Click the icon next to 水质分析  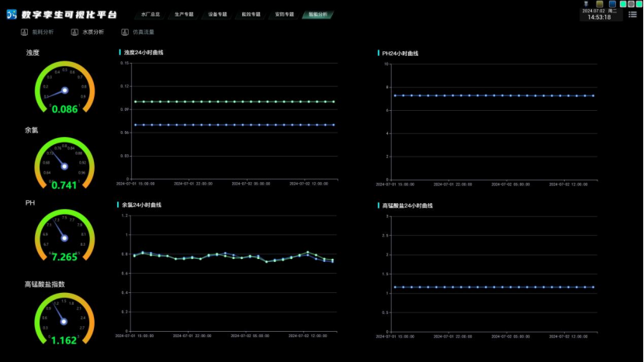coord(74,32)
